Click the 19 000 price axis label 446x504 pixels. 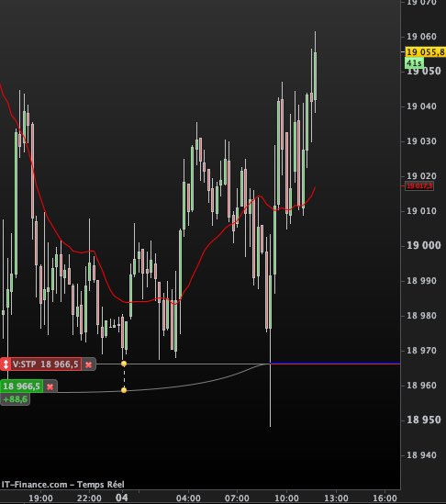423,245
